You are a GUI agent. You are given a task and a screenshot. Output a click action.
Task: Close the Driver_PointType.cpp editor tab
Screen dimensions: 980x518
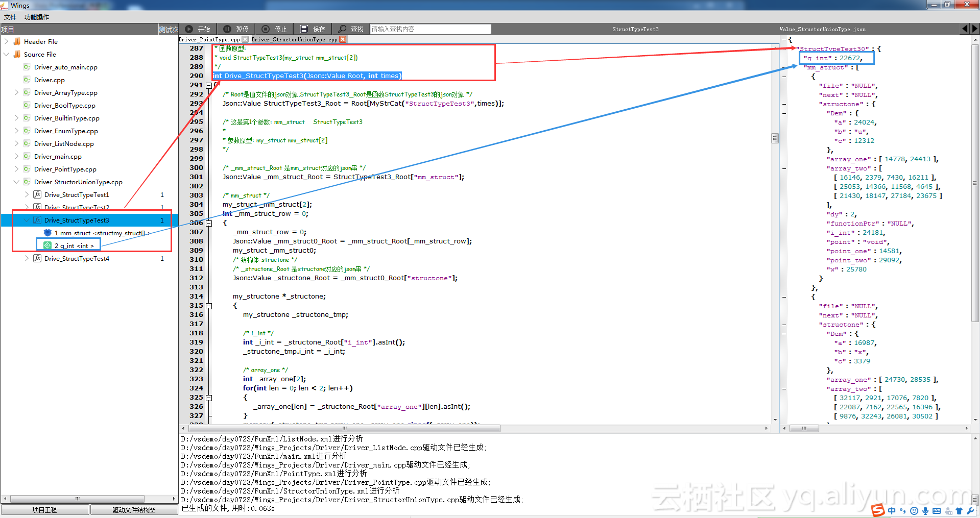point(245,39)
